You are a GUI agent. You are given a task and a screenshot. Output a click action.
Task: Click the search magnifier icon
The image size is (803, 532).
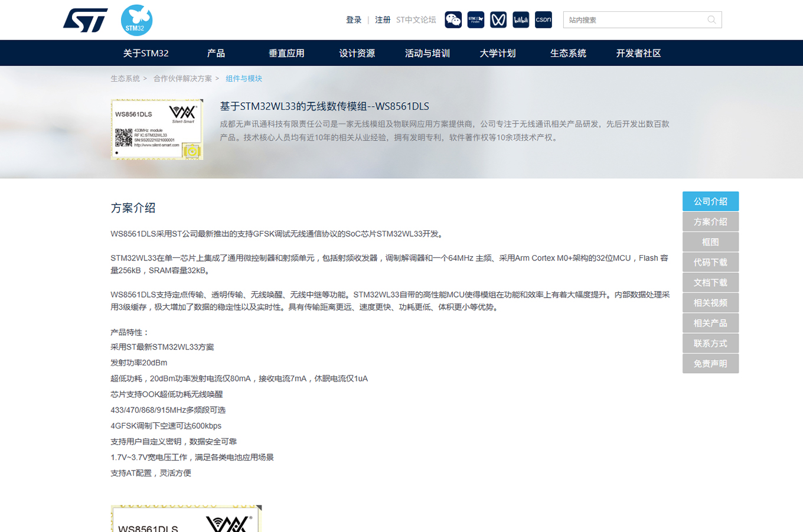click(x=711, y=20)
